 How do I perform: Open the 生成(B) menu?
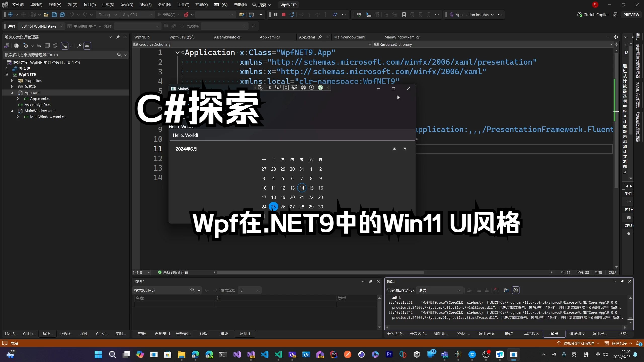pos(108,5)
